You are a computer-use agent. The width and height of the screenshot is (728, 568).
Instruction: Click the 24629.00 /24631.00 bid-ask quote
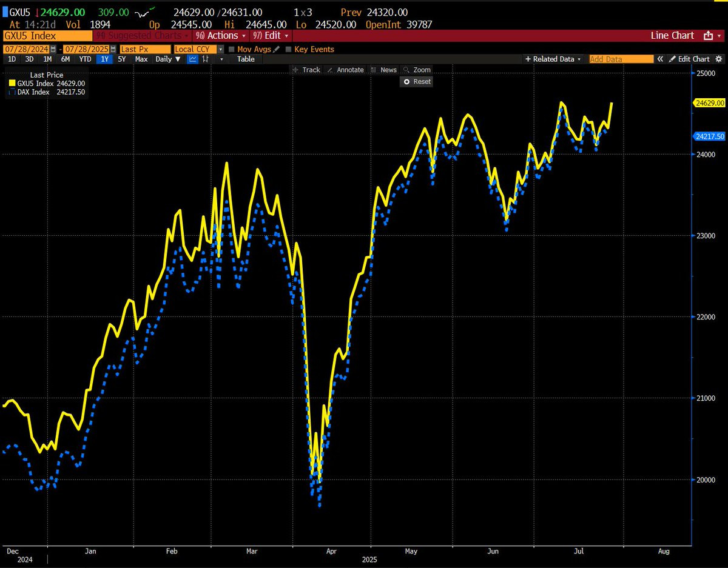(218, 12)
